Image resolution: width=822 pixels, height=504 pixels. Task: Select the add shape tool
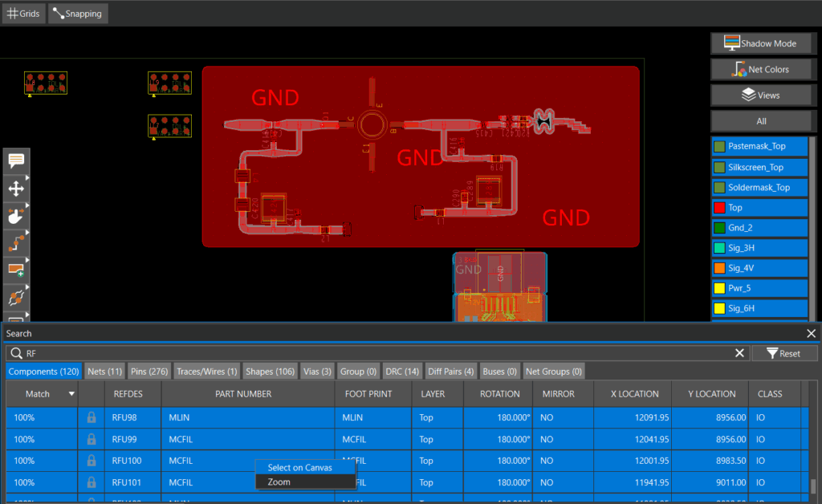(16, 270)
